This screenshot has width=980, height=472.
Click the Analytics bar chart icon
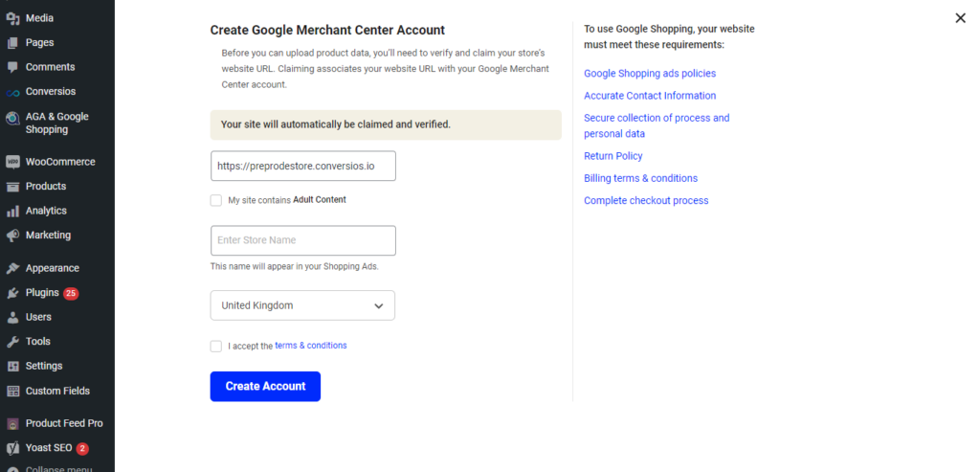tap(12, 212)
